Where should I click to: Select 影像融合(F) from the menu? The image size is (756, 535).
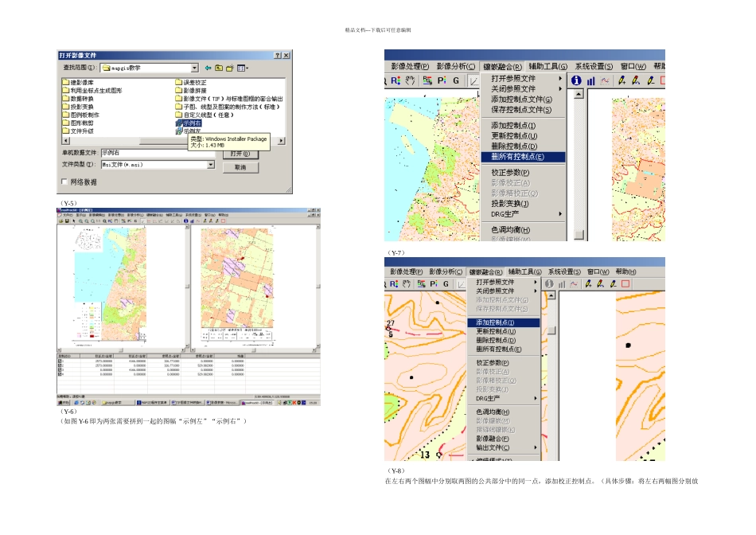493,439
